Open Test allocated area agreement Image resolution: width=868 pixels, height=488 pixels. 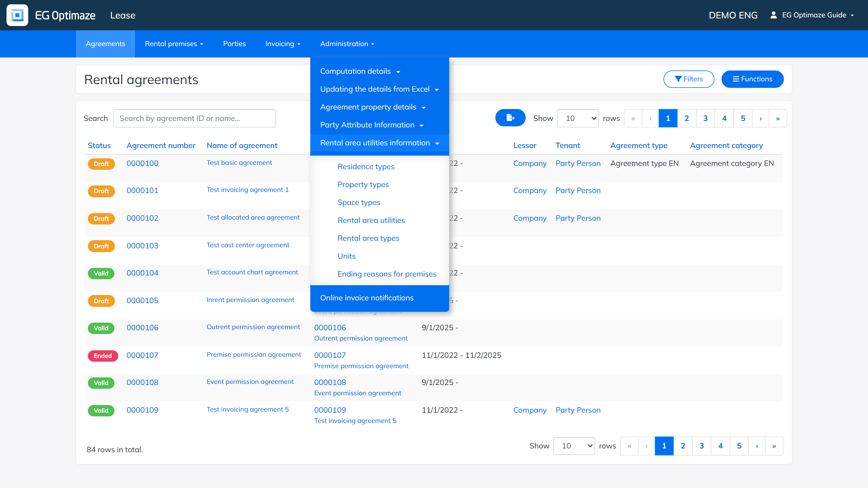tap(253, 217)
